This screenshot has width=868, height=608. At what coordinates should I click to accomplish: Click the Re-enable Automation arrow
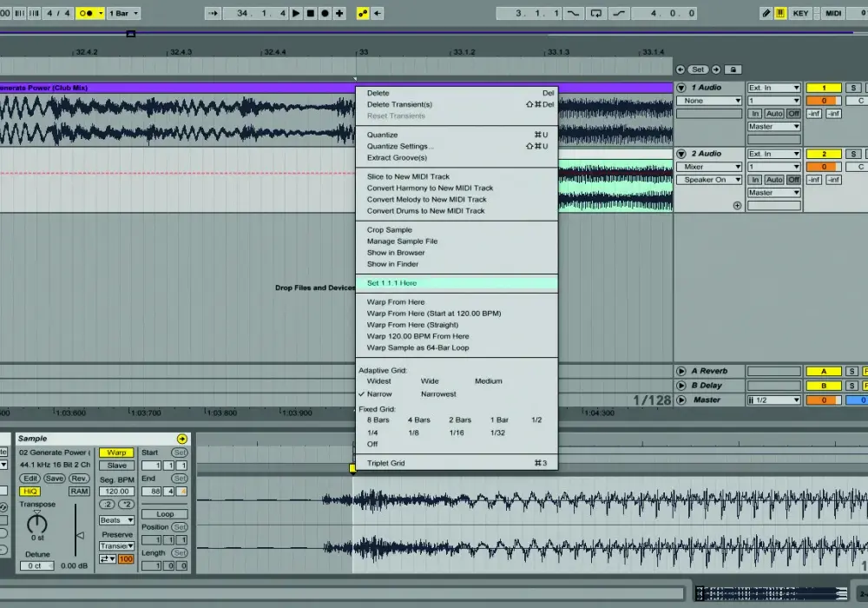[x=378, y=13]
